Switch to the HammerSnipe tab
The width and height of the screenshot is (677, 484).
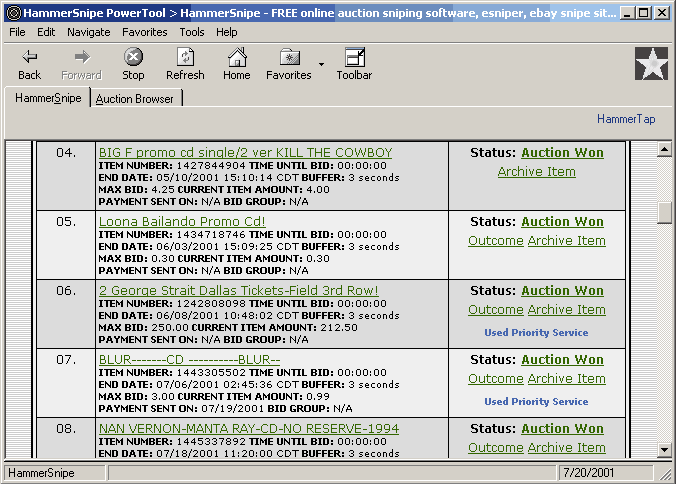(48, 98)
